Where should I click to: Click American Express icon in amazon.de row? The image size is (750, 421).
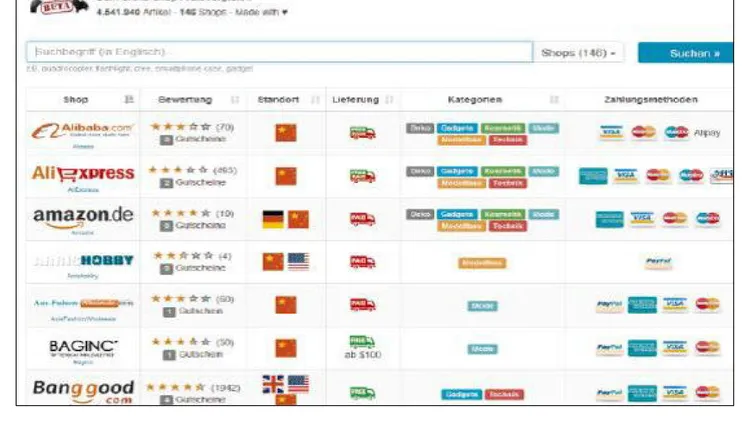click(609, 219)
